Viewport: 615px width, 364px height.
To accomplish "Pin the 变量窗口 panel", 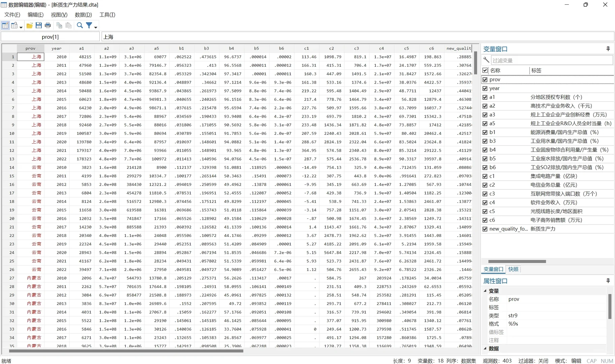I will (x=608, y=49).
